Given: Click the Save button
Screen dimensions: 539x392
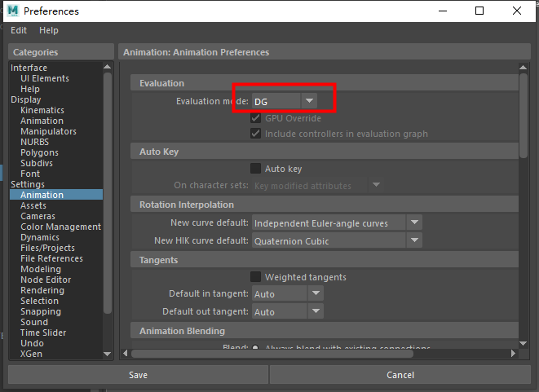Looking at the screenshot, I should pos(138,375).
